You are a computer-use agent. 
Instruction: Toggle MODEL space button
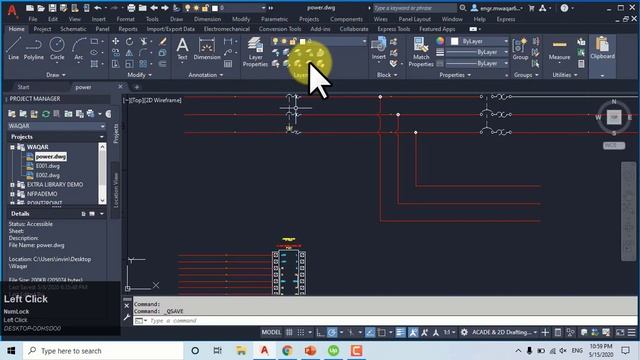point(271,333)
